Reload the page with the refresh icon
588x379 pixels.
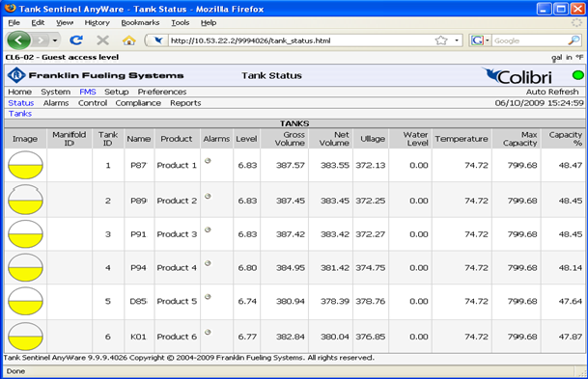point(76,41)
